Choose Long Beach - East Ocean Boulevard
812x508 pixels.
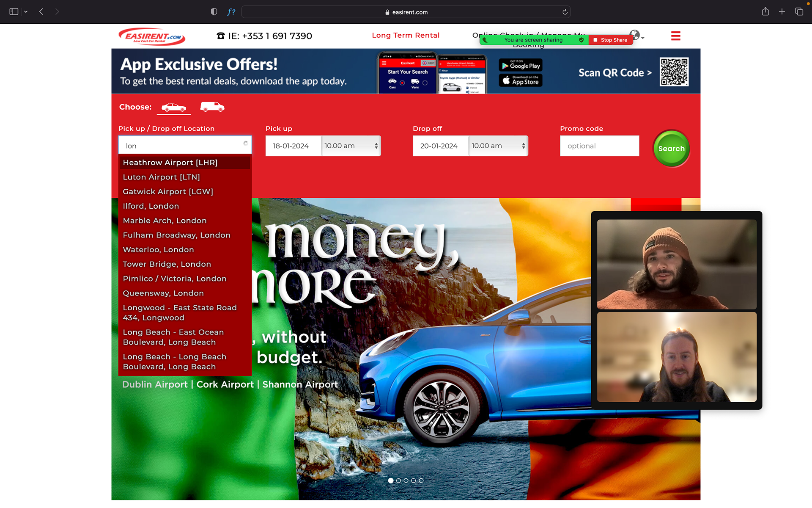(185, 337)
